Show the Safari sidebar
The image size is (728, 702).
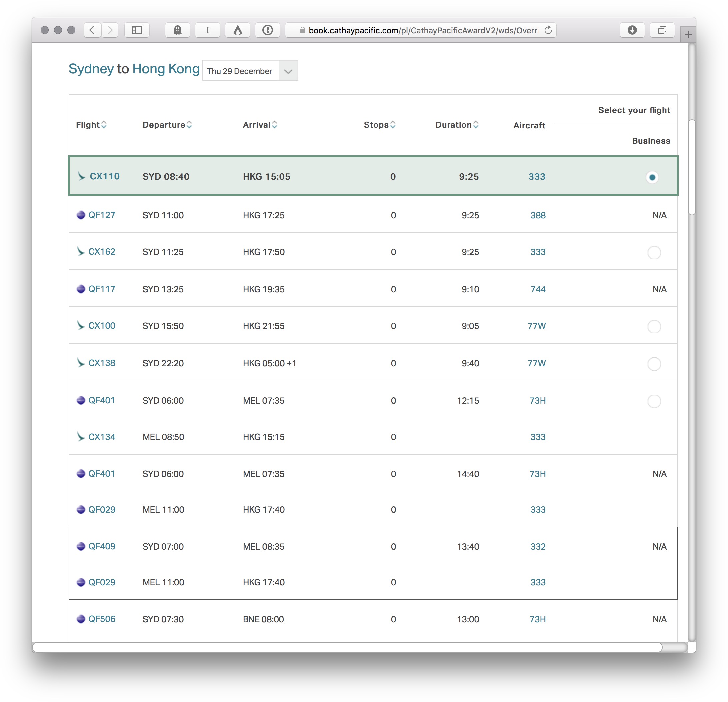(x=137, y=30)
